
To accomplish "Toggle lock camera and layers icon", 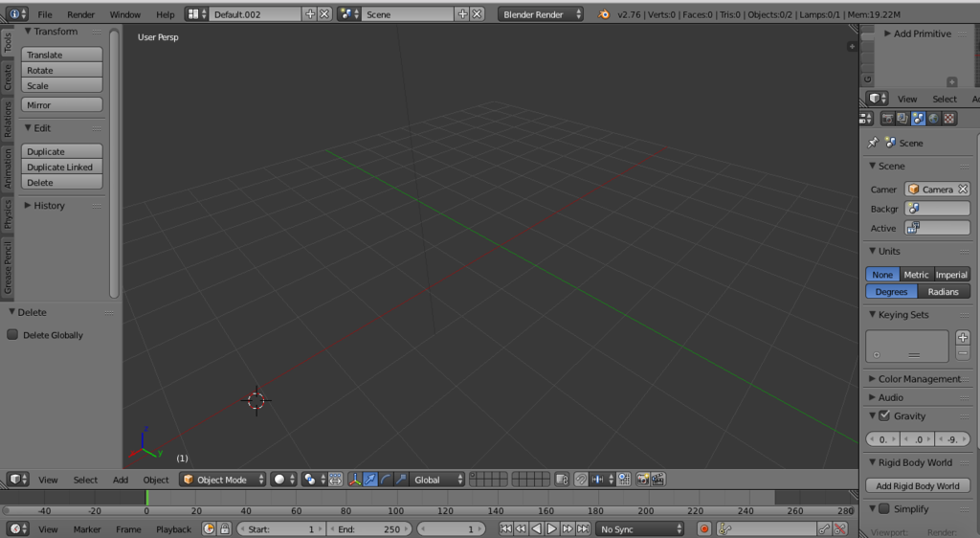I will (x=562, y=480).
